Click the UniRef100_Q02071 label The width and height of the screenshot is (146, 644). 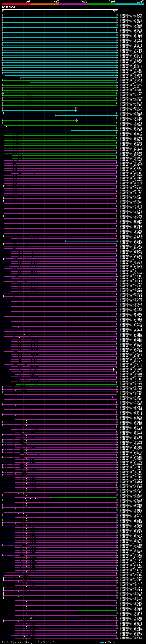(x=131, y=55)
